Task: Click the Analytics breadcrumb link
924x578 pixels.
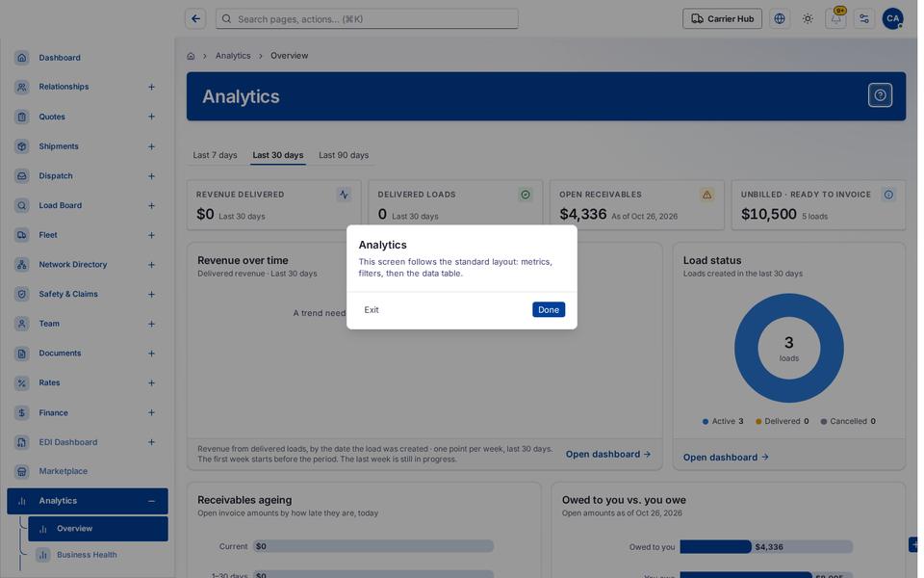Action: 233,56
